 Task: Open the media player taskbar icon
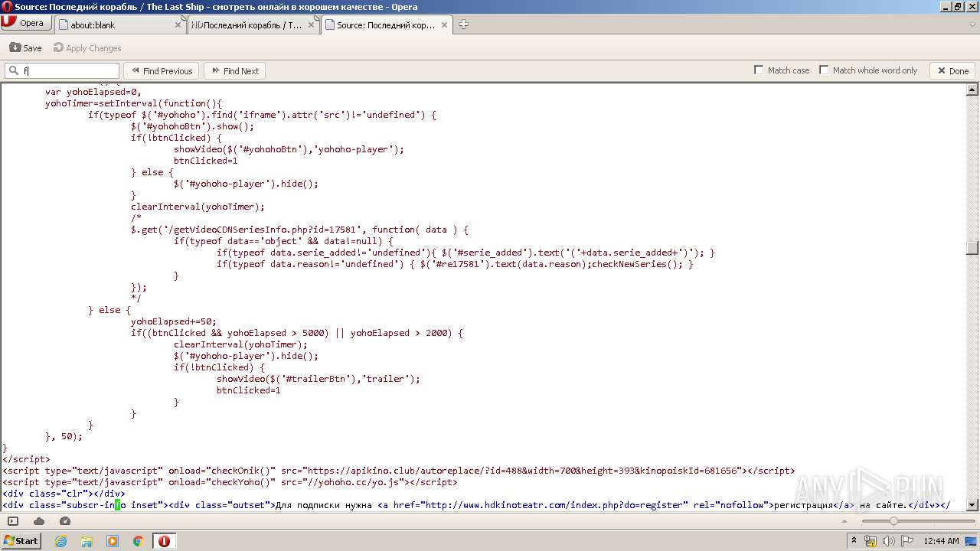(x=113, y=541)
